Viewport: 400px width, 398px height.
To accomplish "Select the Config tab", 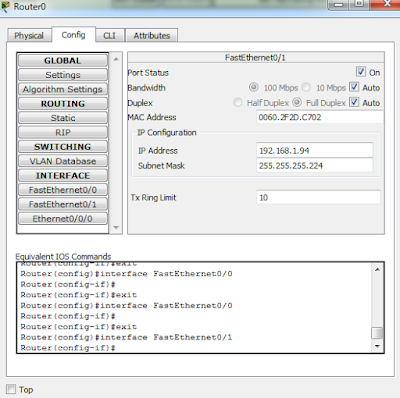I will 73,35.
